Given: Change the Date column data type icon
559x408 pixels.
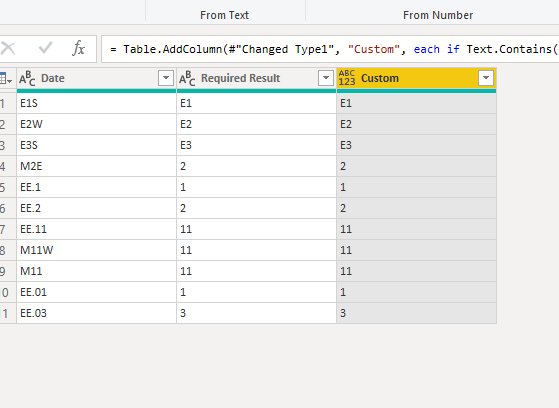Looking at the screenshot, I should coord(27,78).
